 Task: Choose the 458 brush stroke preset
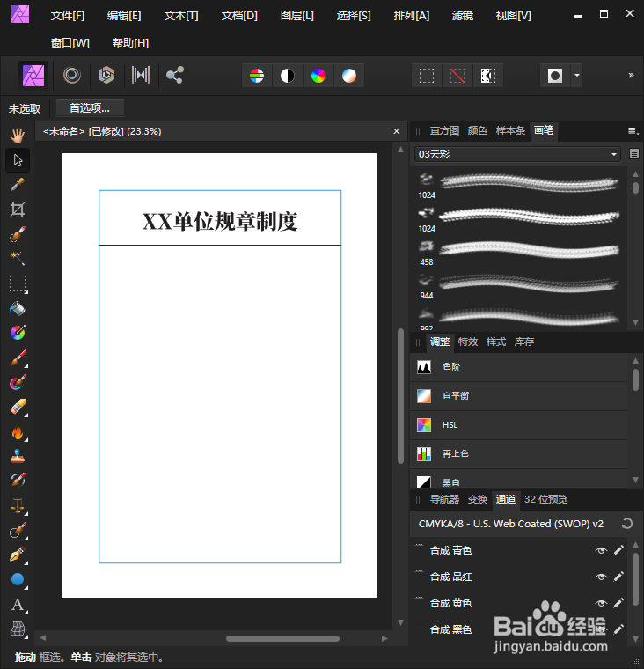(518, 252)
